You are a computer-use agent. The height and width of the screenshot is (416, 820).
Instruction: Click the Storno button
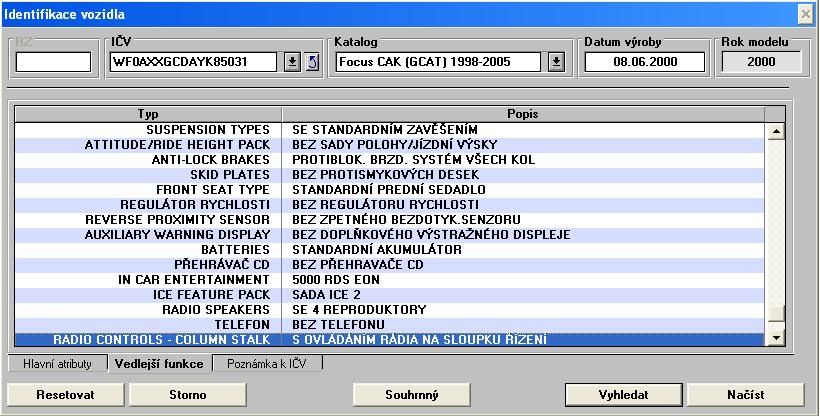188,394
